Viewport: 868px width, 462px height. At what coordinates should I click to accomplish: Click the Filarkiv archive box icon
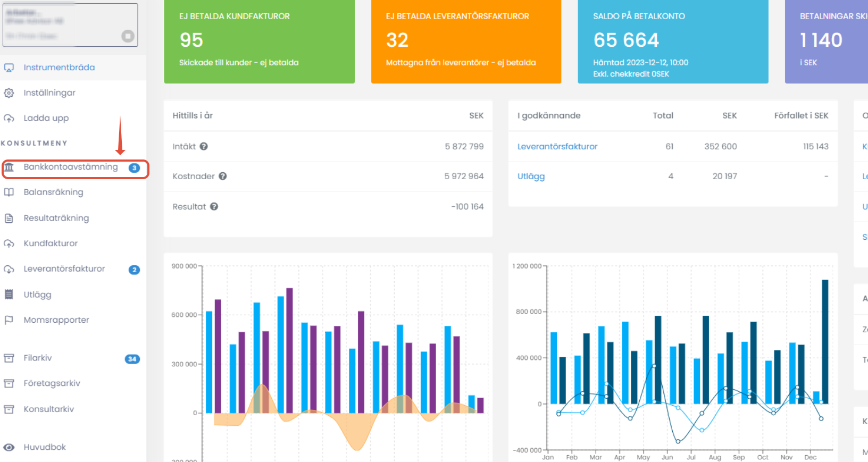9,358
